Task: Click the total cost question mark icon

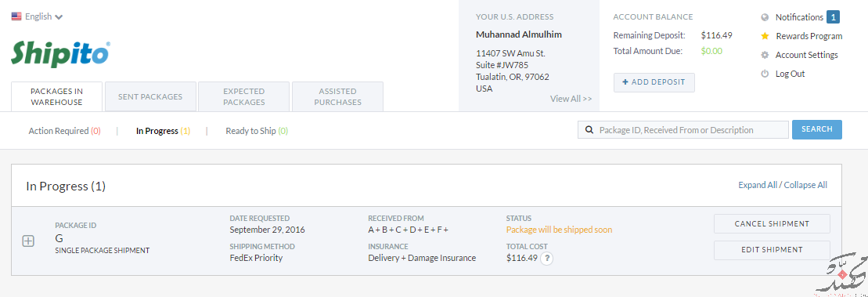Action: (x=546, y=259)
